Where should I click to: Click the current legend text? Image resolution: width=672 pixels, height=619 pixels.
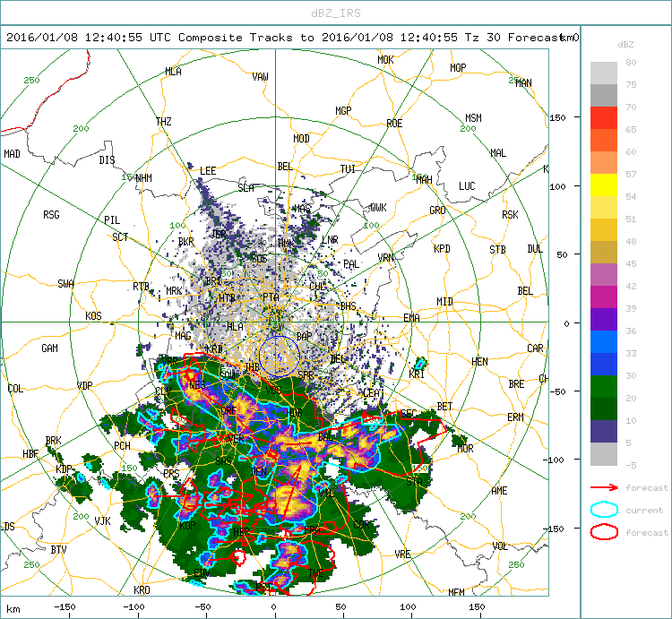pyautogui.click(x=644, y=511)
